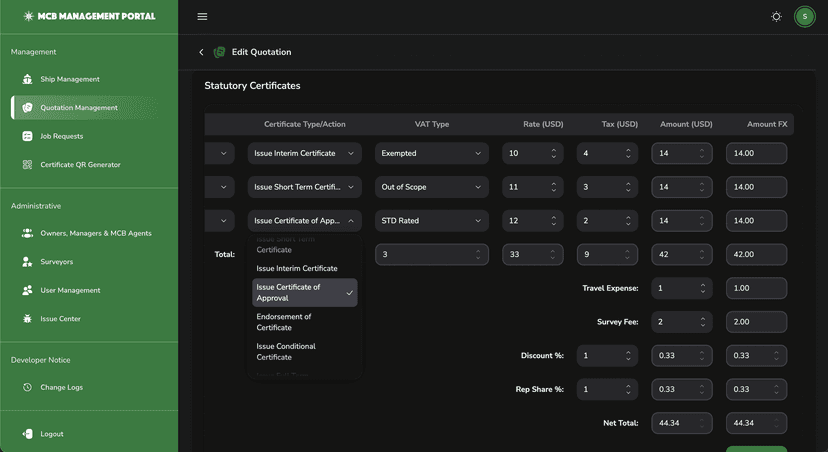Open the Out of Scope VAT dropdown
This screenshot has height=452, width=828.
(x=432, y=187)
